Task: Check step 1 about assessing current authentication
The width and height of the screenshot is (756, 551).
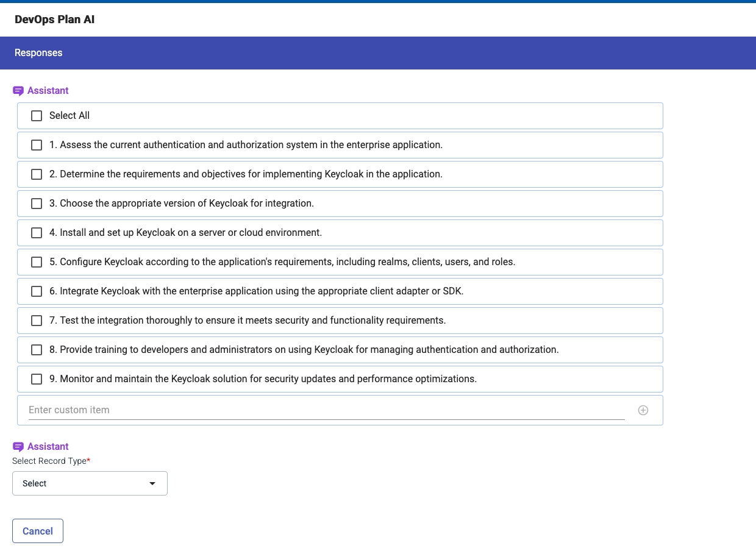Action: tap(36, 144)
